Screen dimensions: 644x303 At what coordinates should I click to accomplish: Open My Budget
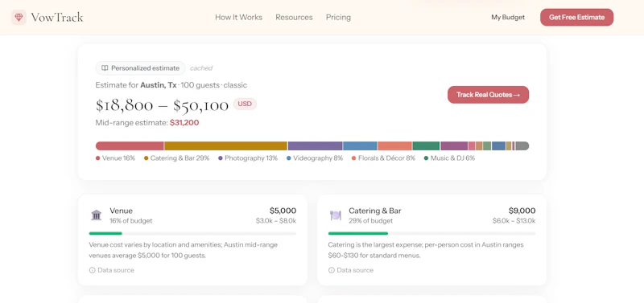point(508,17)
